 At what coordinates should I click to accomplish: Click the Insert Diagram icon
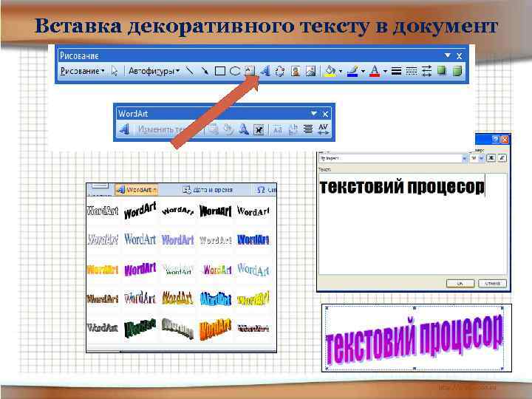280,71
